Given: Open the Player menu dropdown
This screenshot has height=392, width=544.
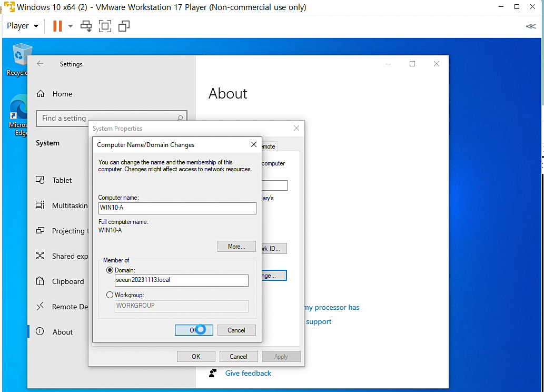Looking at the screenshot, I should [23, 26].
